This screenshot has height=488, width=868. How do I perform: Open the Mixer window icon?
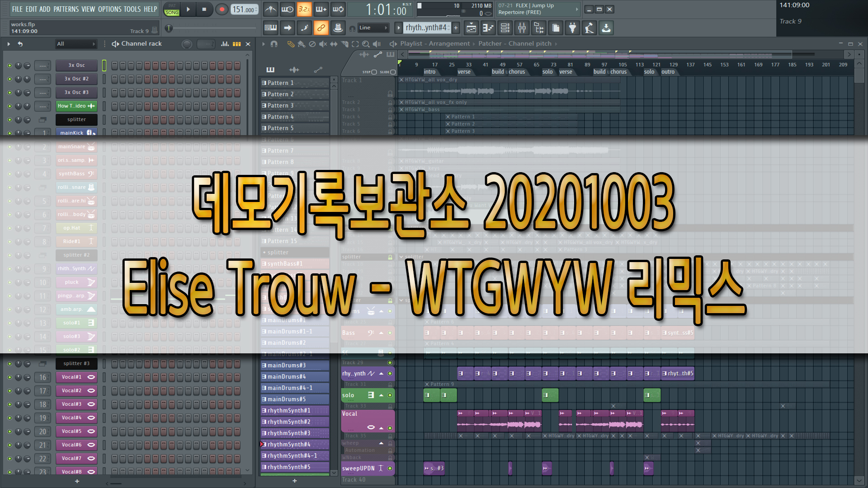[522, 28]
